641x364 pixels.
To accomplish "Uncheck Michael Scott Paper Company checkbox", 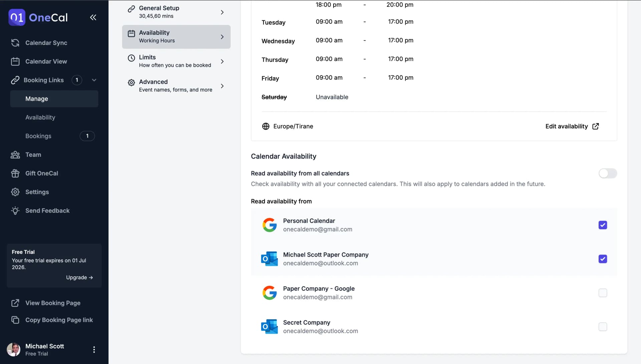I will 603,259.
